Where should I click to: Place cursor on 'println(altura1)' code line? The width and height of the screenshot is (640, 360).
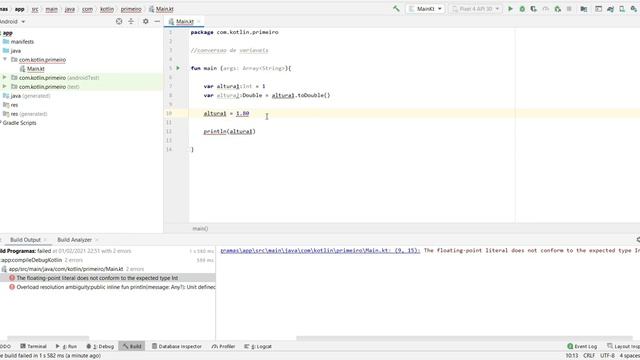point(229,131)
